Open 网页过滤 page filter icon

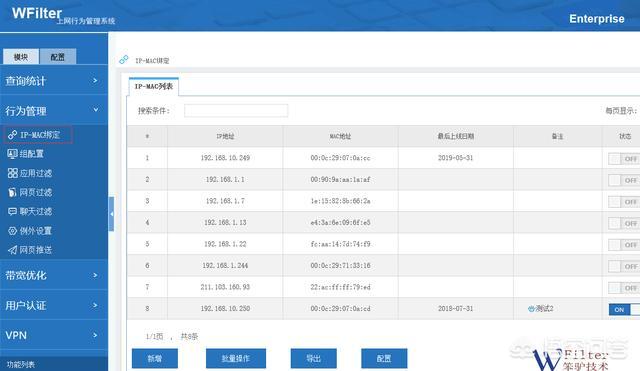pyautogui.click(x=13, y=192)
